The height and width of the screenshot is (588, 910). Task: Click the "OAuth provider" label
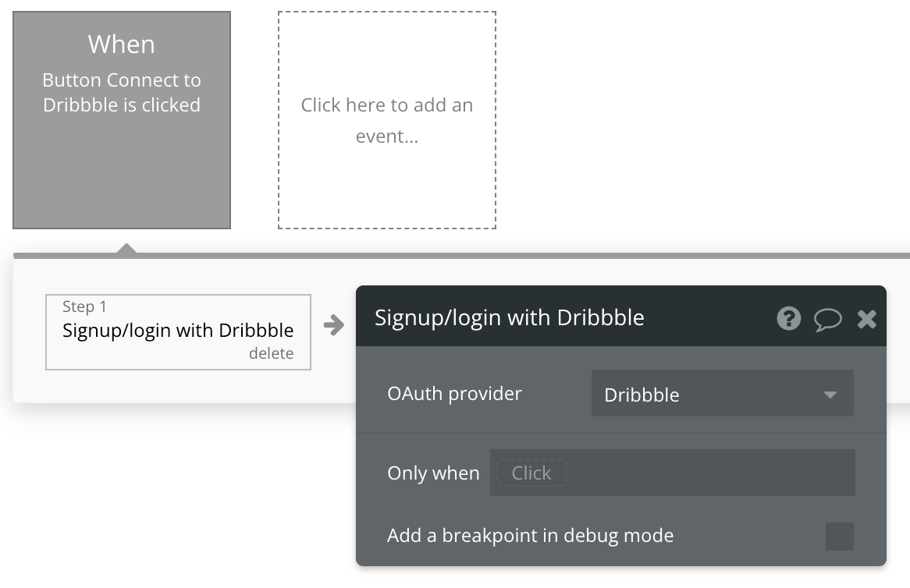click(454, 393)
